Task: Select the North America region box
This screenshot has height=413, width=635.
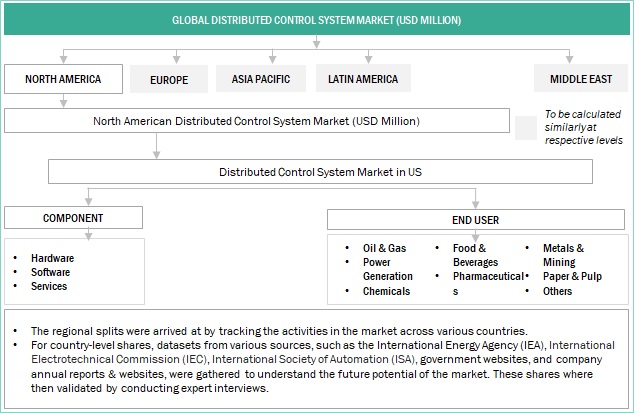Action: [x=66, y=78]
